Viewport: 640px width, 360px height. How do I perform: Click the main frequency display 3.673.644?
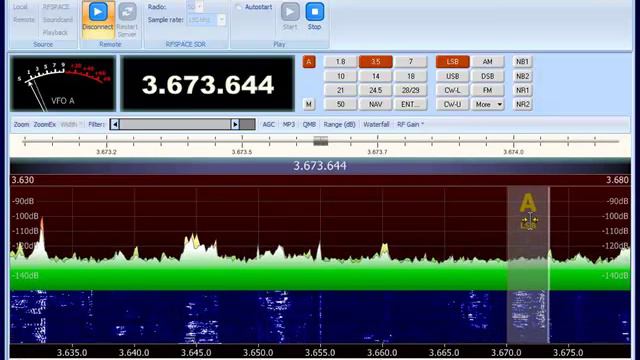(x=208, y=84)
